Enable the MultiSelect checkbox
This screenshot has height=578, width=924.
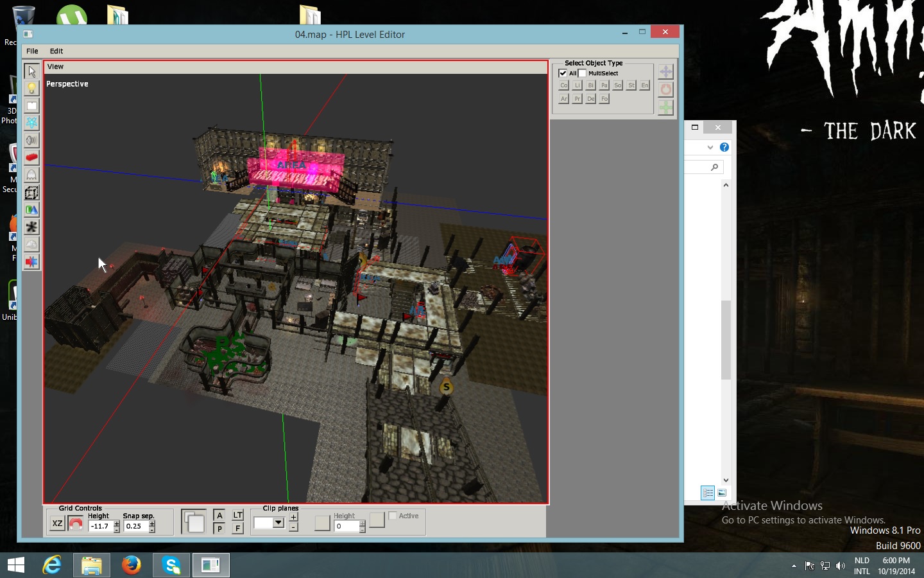[x=583, y=73]
